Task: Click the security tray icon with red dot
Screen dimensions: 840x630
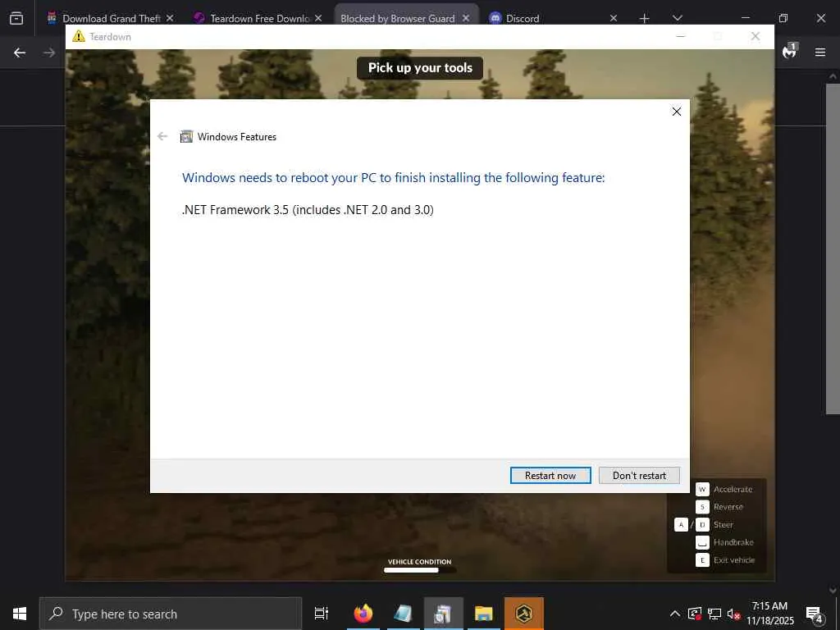Action: pos(695,614)
